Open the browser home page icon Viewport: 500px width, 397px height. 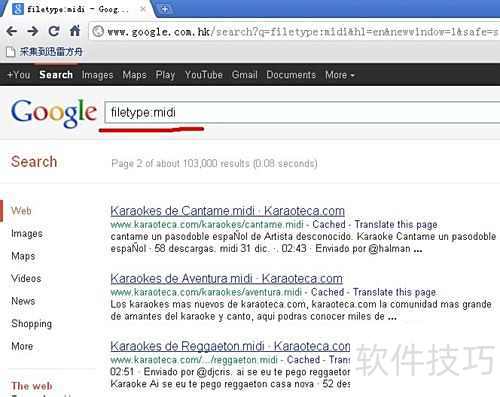coord(75,31)
